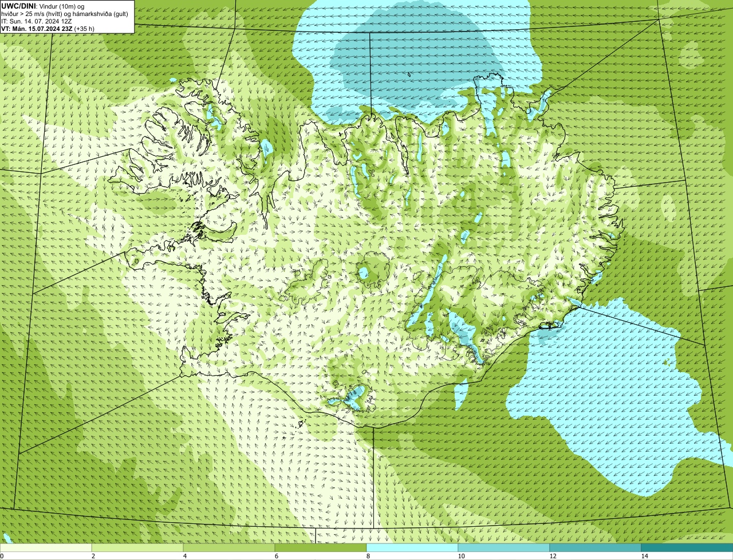Click the 6–8 m/s green legend segment
Screen dimensions: 733x560
click(321, 547)
